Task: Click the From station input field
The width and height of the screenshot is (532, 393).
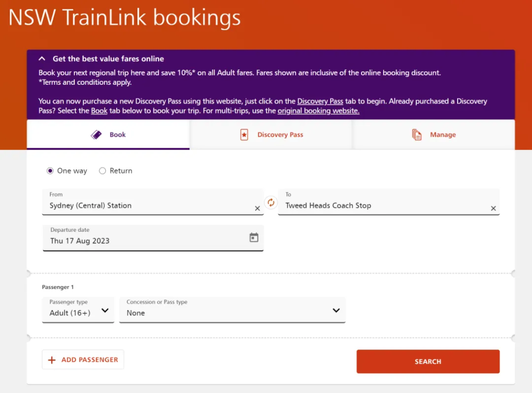Action: tap(153, 202)
